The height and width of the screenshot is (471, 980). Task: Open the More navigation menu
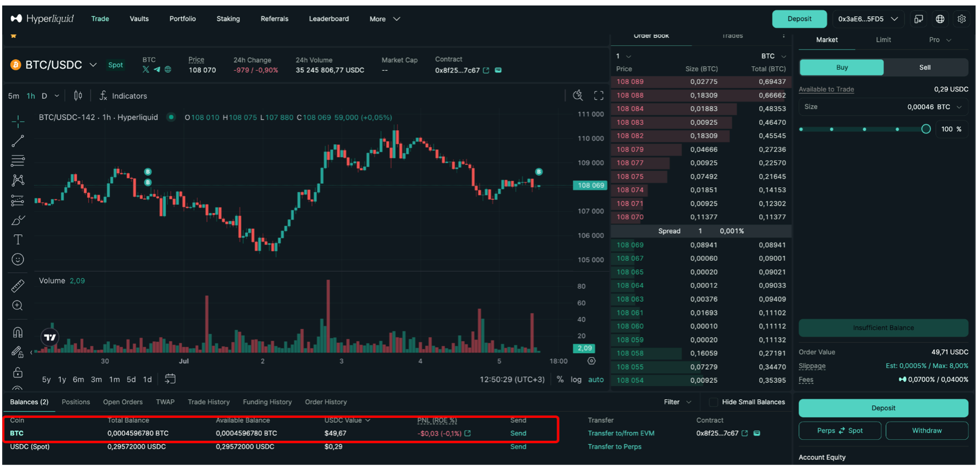pyautogui.click(x=384, y=19)
